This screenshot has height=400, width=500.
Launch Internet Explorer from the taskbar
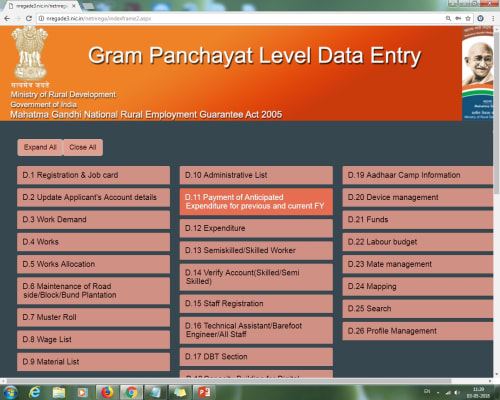(34, 392)
